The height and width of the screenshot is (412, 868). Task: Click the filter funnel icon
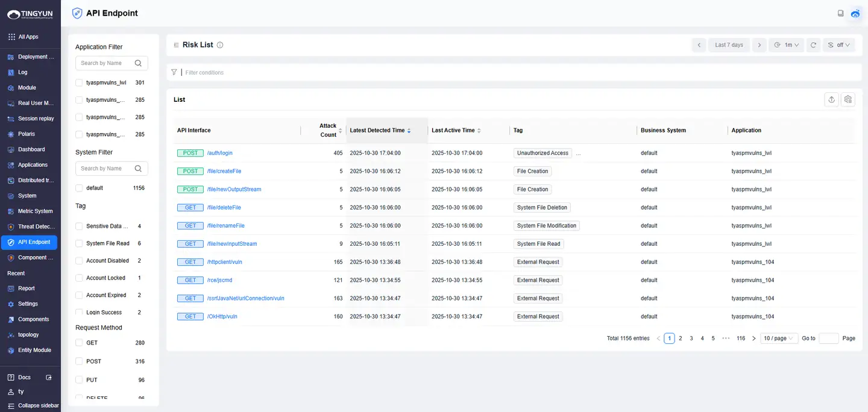click(x=174, y=72)
